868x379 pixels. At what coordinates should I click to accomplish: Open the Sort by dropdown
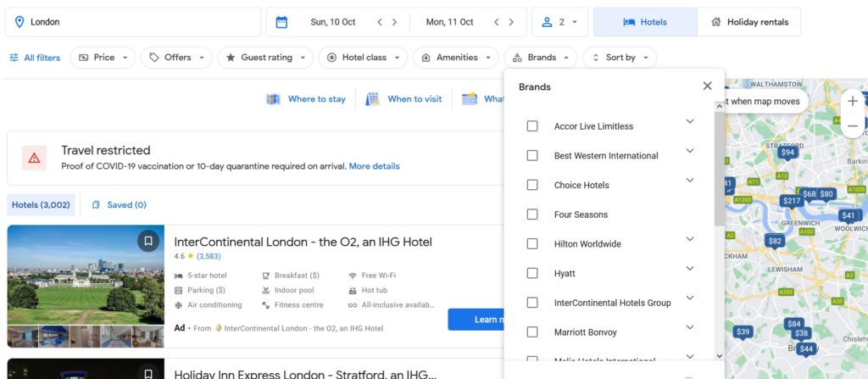(x=620, y=58)
